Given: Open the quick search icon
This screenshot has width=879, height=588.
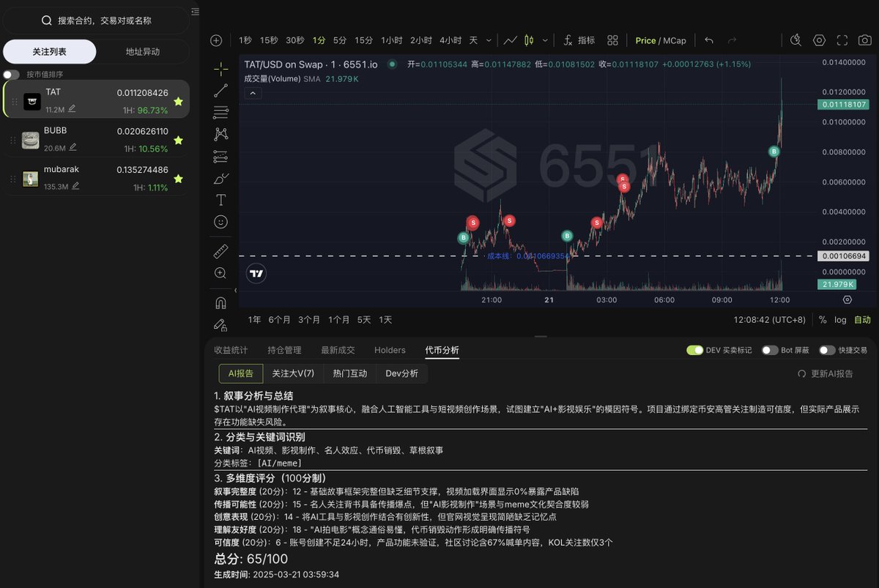Looking at the screenshot, I should tap(796, 40).
